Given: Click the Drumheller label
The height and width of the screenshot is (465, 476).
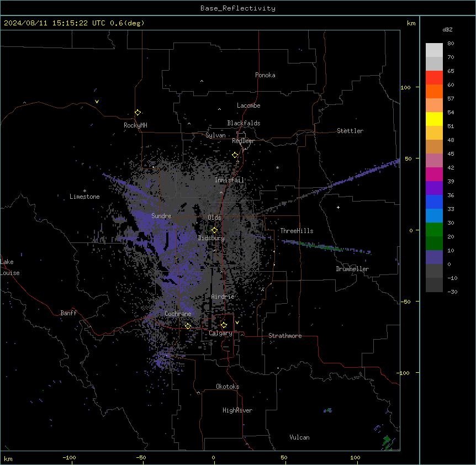Looking at the screenshot, I should 352,269.
